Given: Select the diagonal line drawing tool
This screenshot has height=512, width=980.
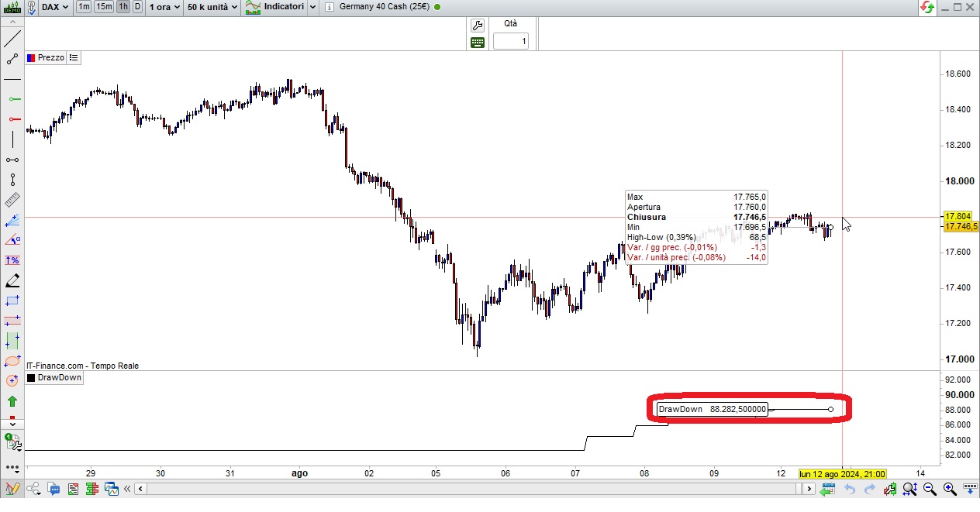Looking at the screenshot, I should point(12,39).
